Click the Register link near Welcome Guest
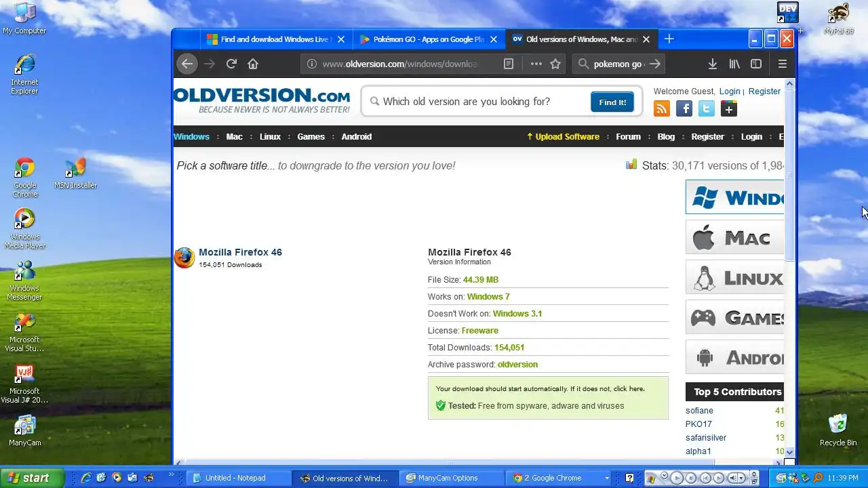This screenshot has height=488, width=868. [x=764, y=91]
